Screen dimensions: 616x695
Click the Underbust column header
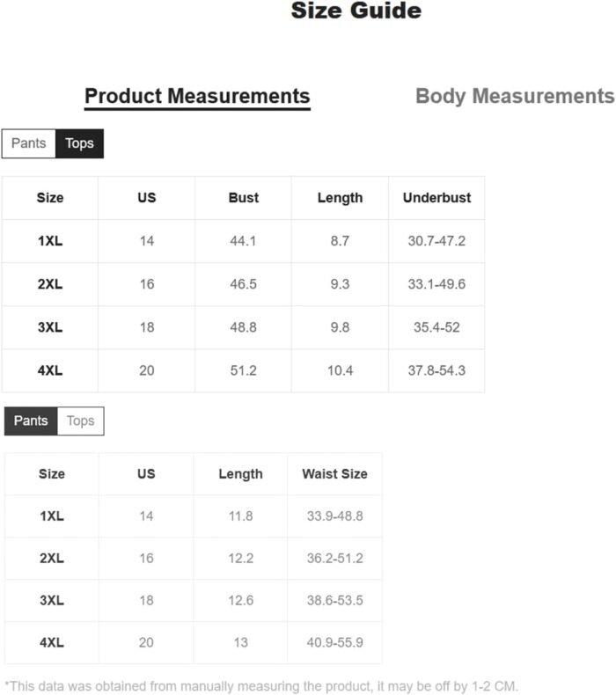[436, 198]
